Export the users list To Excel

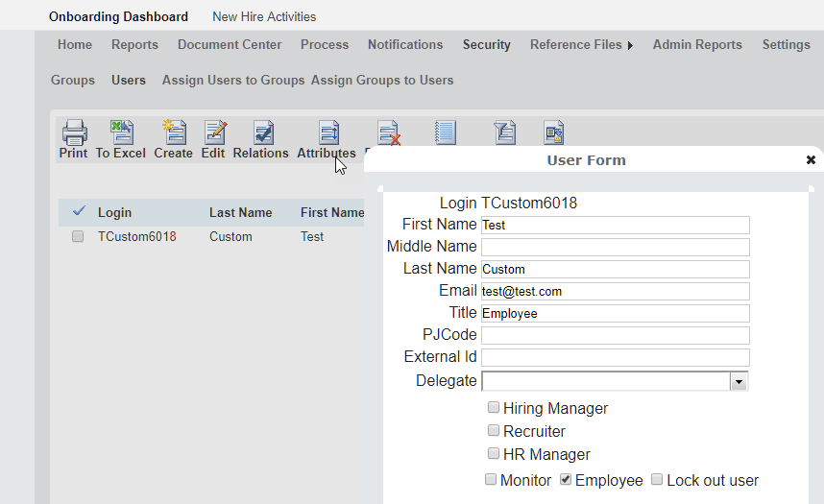coord(121,132)
